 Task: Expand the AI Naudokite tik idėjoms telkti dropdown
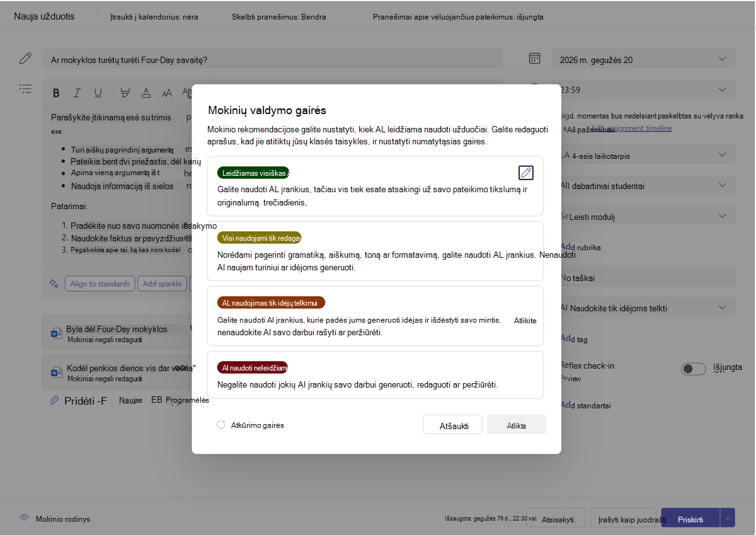click(x=721, y=308)
